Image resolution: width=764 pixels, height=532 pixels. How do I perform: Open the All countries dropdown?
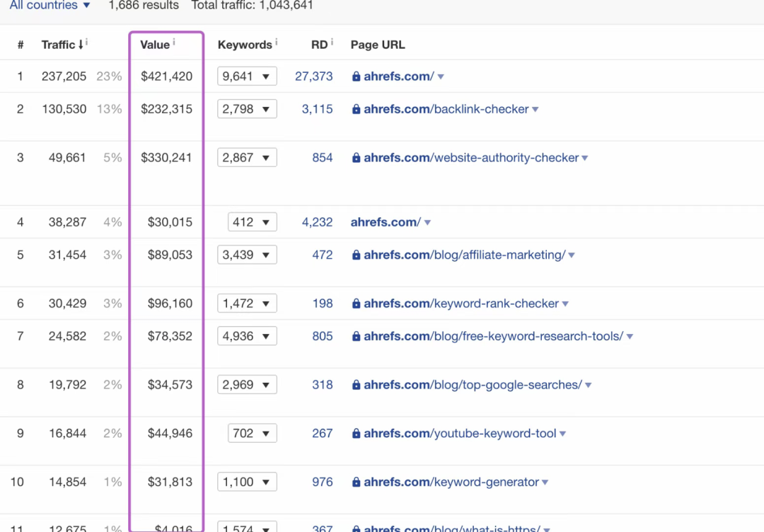50,6
